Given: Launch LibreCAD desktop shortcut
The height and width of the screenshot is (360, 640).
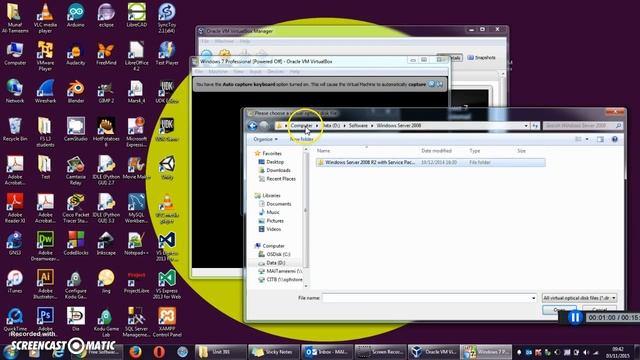Looking at the screenshot, I should [137, 16].
